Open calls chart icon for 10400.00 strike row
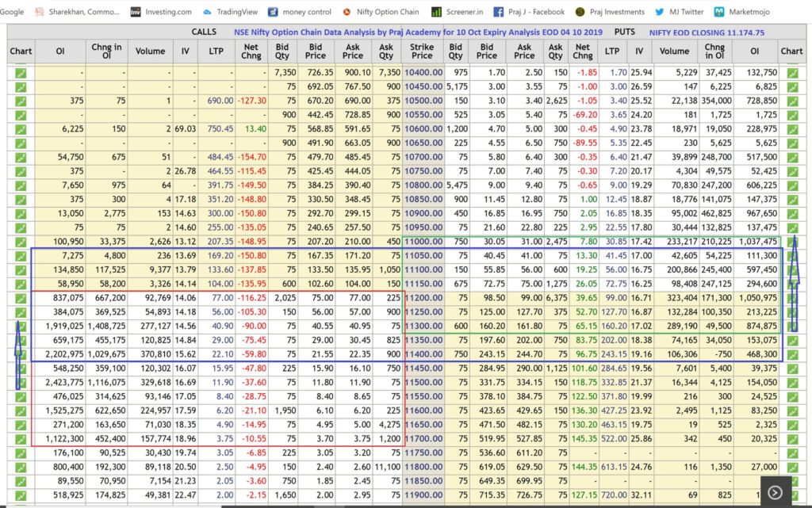This screenshot has height=508, width=812. point(20,73)
